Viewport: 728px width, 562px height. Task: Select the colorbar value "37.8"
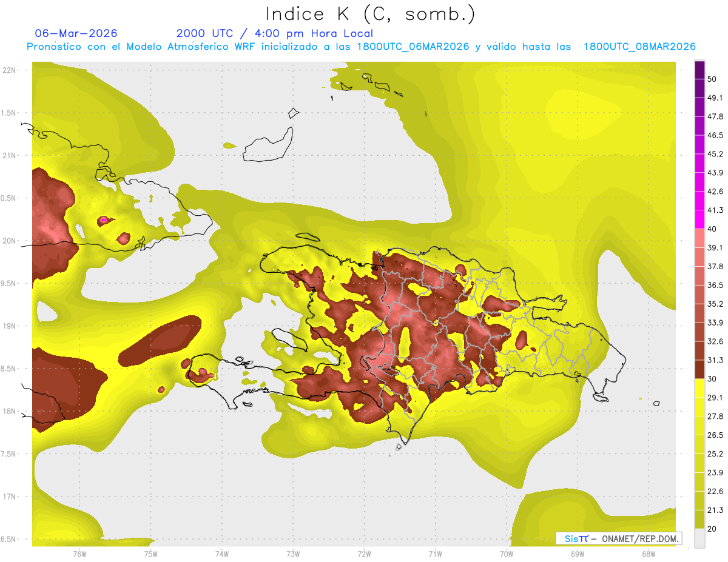point(715,266)
